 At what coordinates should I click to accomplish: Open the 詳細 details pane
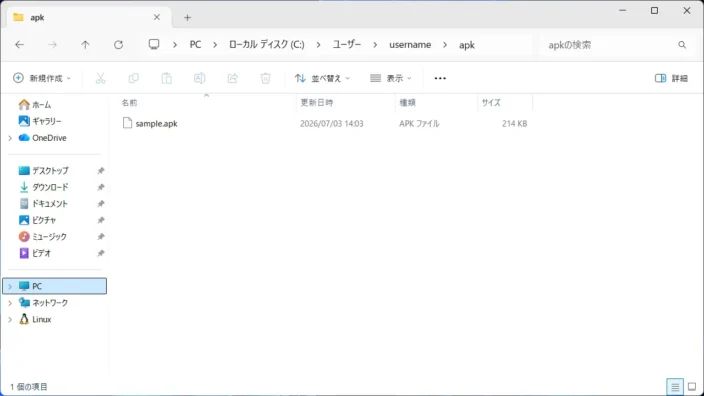click(x=671, y=78)
